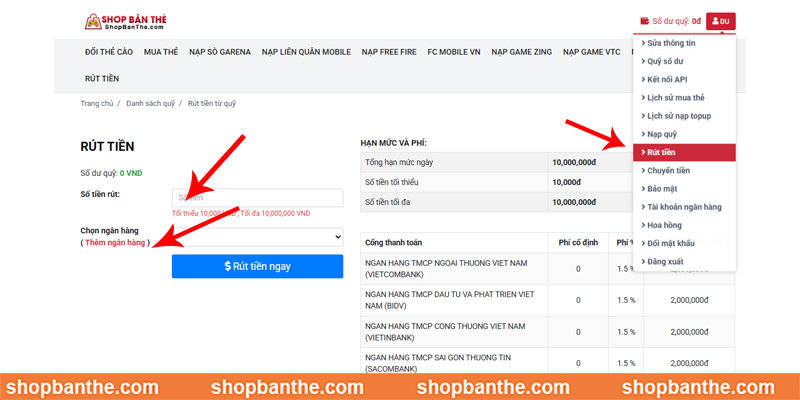Open the ĐỔI THẺ CÀO navigation item
The height and width of the screenshot is (400, 800).
[x=109, y=52]
